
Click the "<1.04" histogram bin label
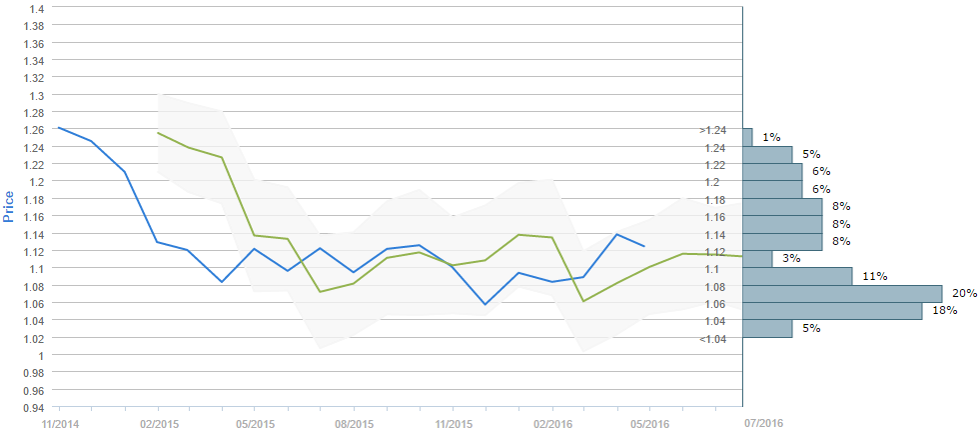(x=713, y=339)
